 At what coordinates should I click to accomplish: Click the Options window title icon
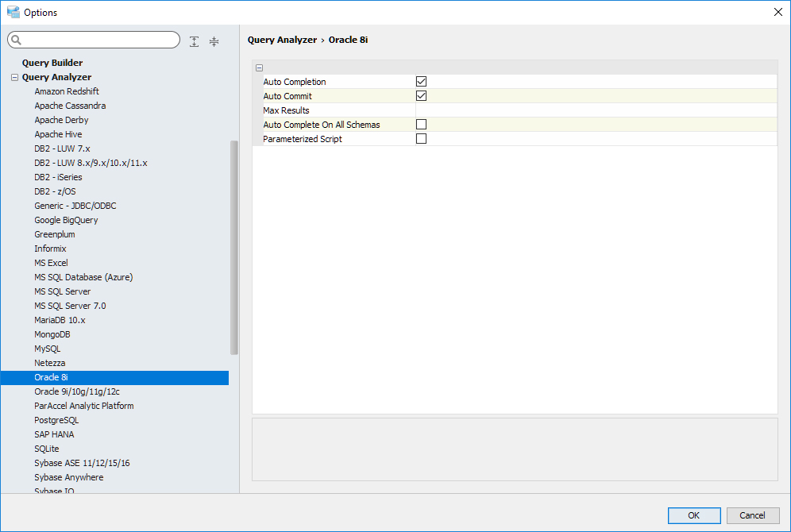coord(13,12)
